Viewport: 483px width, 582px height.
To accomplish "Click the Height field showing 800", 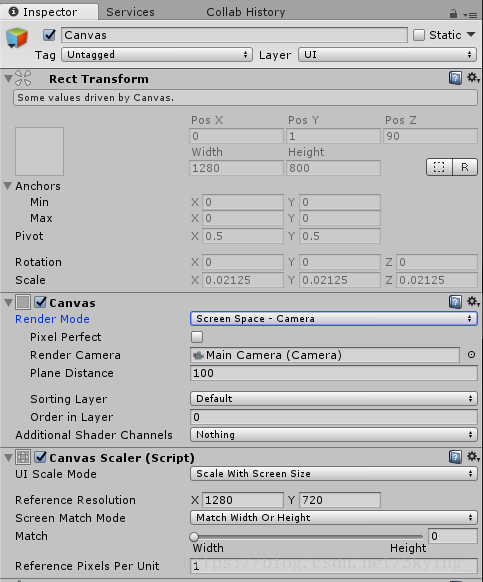I will click(333, 168).
